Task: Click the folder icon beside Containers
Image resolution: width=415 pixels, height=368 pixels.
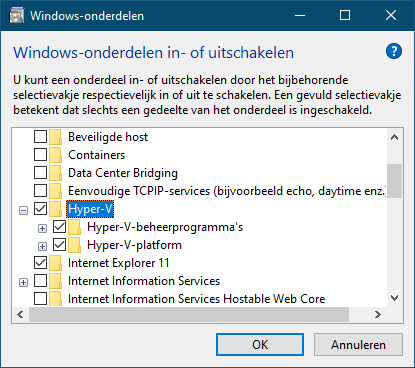Action: pyautogui.click(x=55, y=155)
